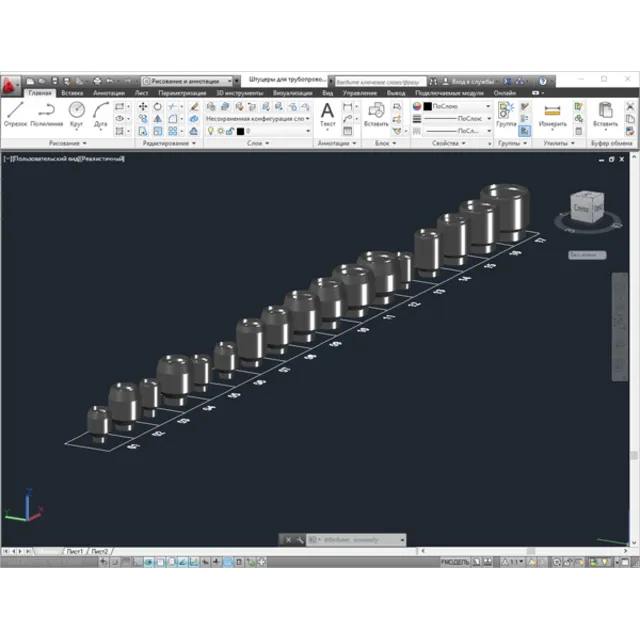Viewport: 640px width, 640px height.
Task: Switch to the Аннотации ribbon tab
Action: 109,93
